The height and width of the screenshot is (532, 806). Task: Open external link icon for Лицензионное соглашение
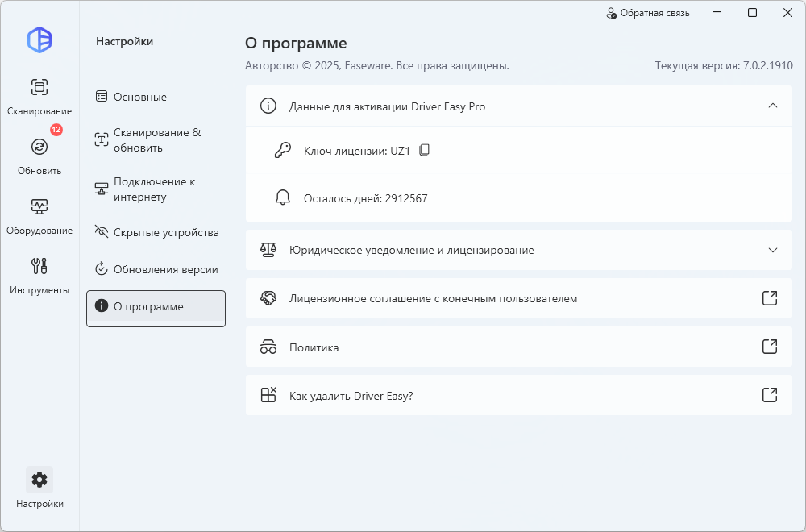tap(770, 298)
